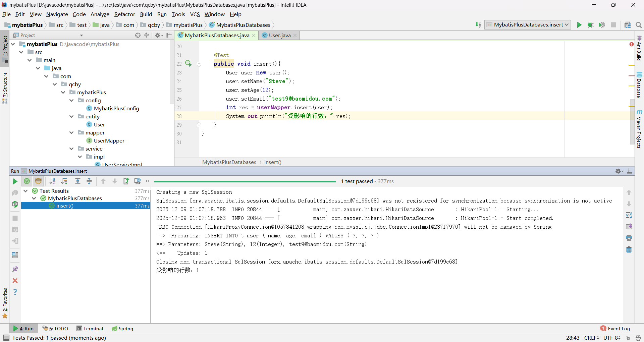Sort test results by duration
The image size is (644, 342).
[x=64, y=181]
